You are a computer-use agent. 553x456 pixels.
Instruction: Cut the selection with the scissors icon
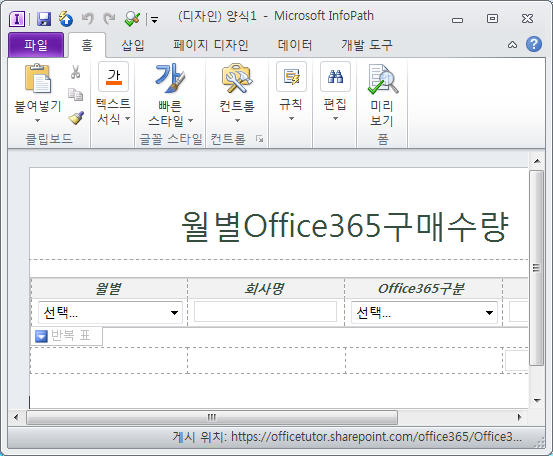[75, 72]
